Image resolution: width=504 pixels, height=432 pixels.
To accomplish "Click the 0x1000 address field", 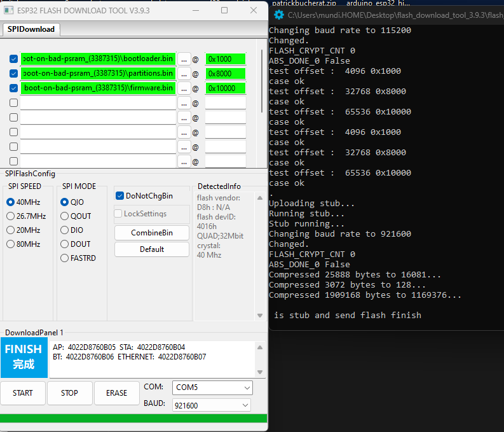I will click(x=226, y=59).
